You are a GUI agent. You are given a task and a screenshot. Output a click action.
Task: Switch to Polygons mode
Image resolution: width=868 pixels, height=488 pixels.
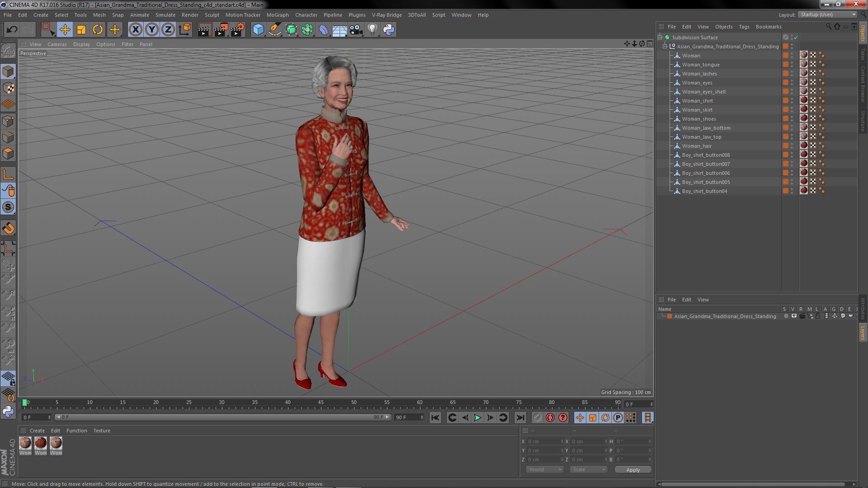point(8,154)
